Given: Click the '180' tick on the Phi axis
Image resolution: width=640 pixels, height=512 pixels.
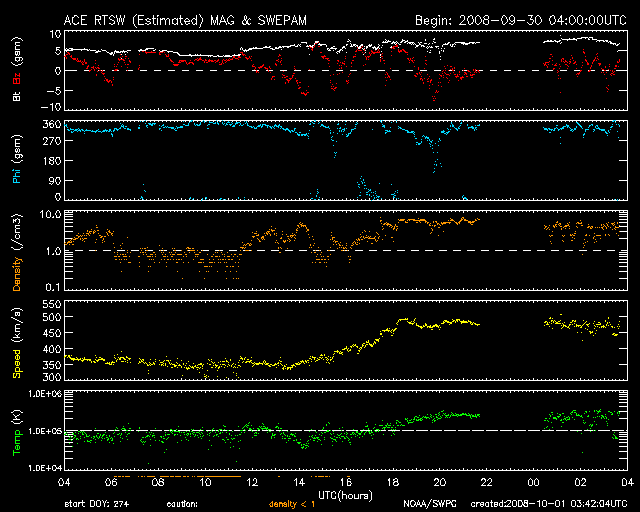Looking at the screenshot, I should click(x=52, y=161).
